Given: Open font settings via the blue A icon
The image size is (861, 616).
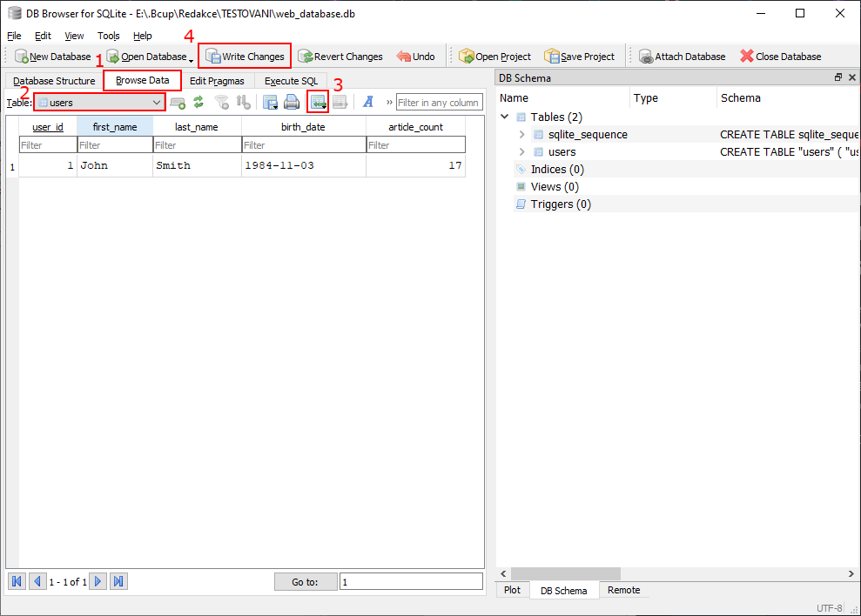Looking at the screenshot, I should click(x=367, y=102).
